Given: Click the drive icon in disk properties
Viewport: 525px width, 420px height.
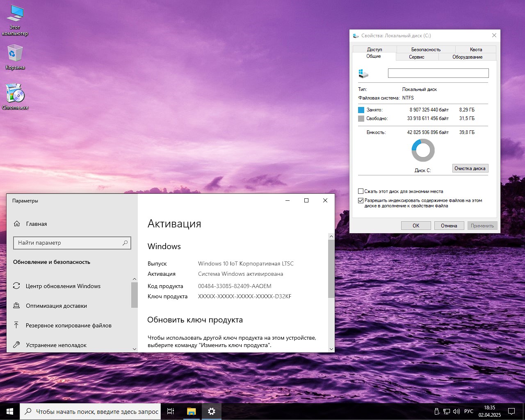Looking at the screenshot, I should [363, 73].
